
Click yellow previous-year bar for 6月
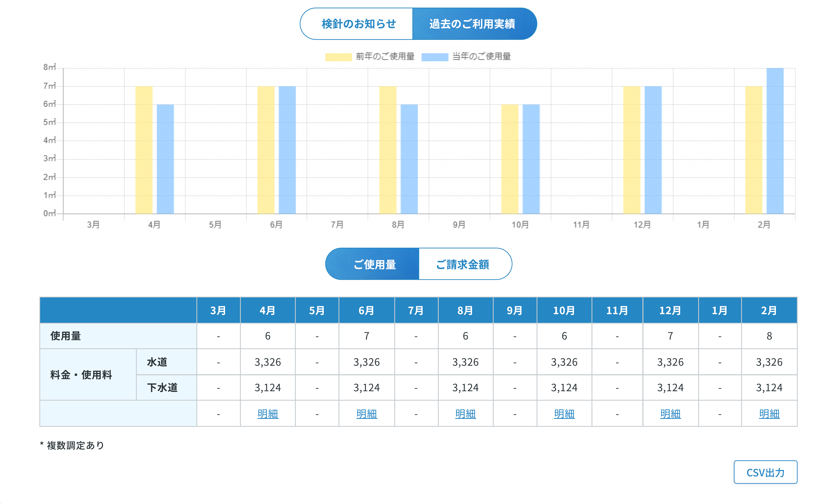coord(266,150)
